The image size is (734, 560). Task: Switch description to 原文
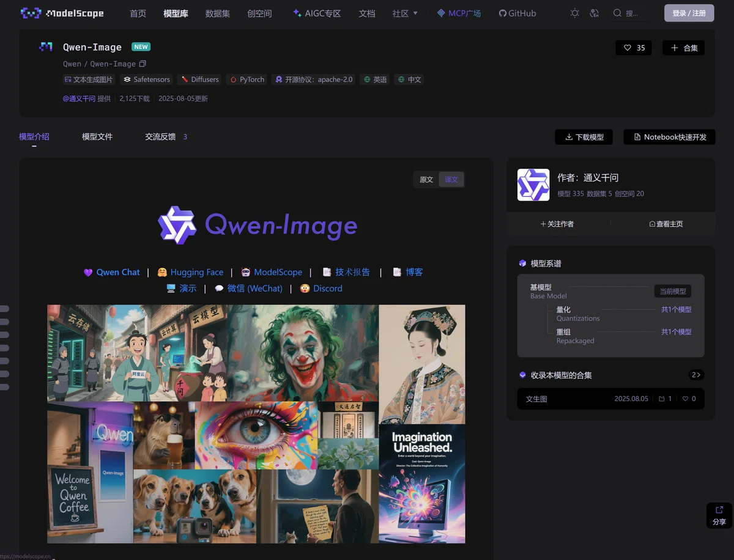pos(426,180)
